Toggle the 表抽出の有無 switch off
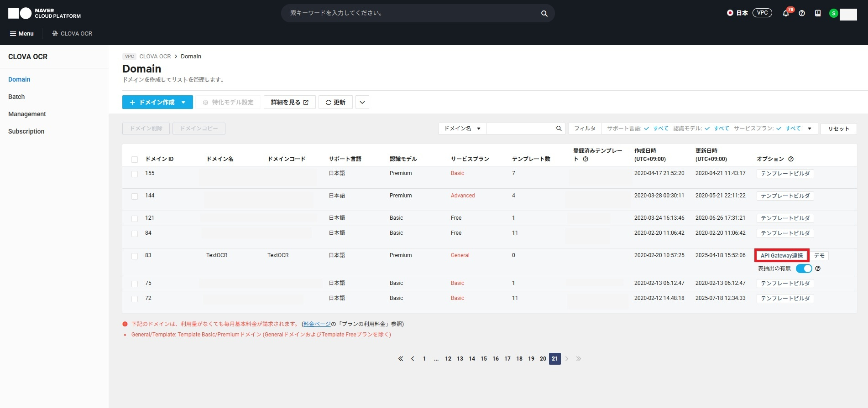This screenshot has width=868, height=408. coord(804,269)
